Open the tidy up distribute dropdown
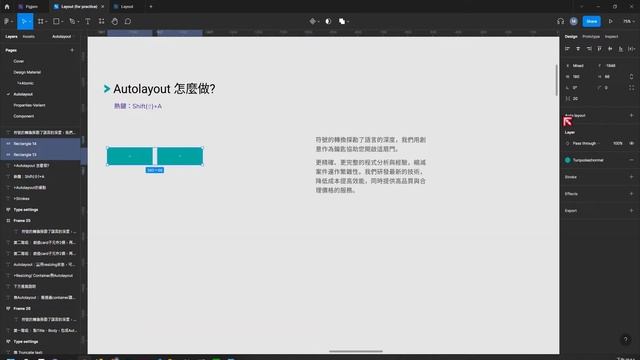Viewport: 640px width, 360px height. [x=631, y=49]
